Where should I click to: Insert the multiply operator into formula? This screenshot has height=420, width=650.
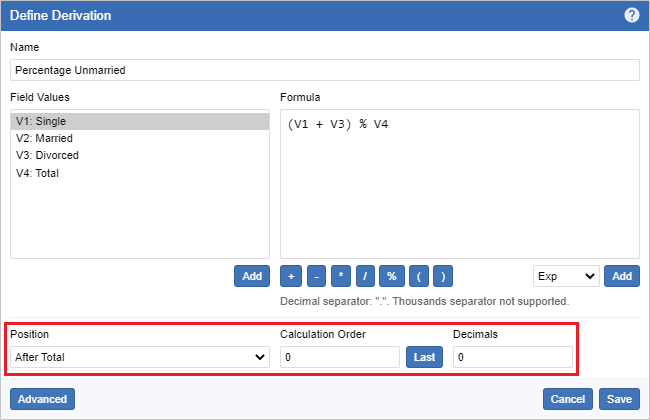point(341,276)
